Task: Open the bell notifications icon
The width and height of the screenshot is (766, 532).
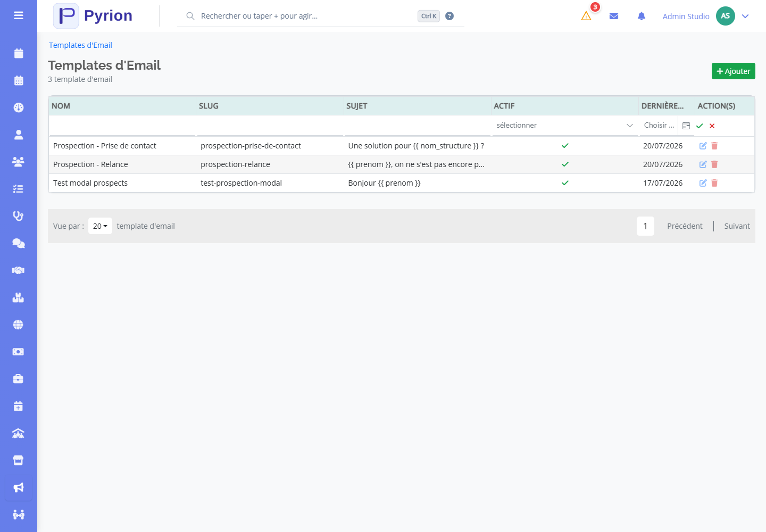Action: point(642,16)
